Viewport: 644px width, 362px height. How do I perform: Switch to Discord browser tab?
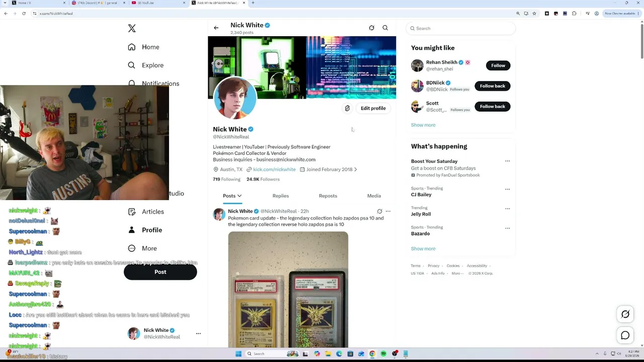[98, 3]
